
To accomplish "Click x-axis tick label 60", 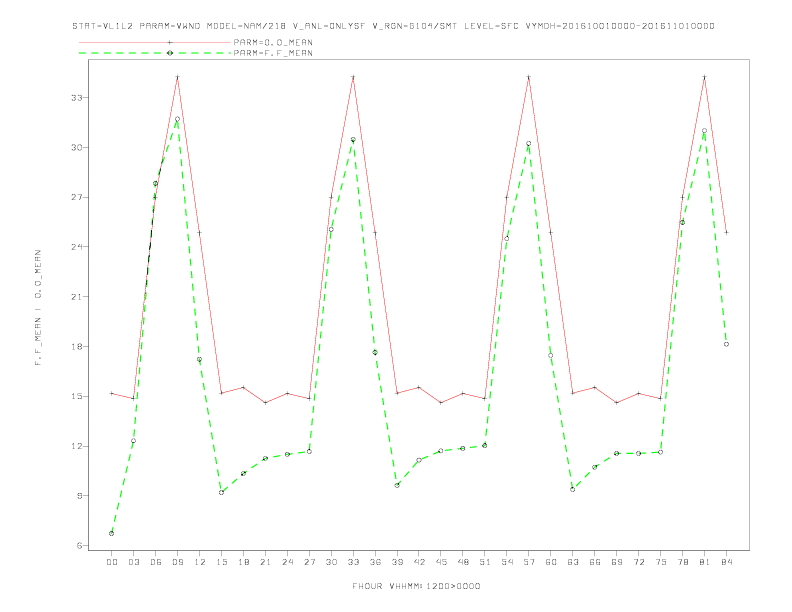I will tap(551, 562).
